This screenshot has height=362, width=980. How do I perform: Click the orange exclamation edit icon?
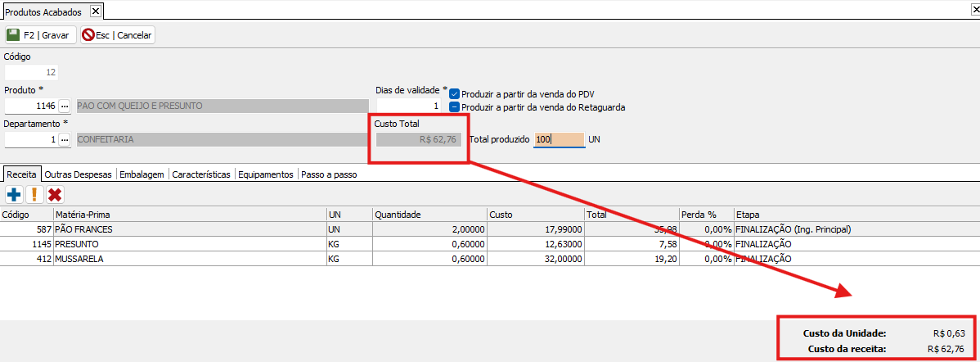34,194
